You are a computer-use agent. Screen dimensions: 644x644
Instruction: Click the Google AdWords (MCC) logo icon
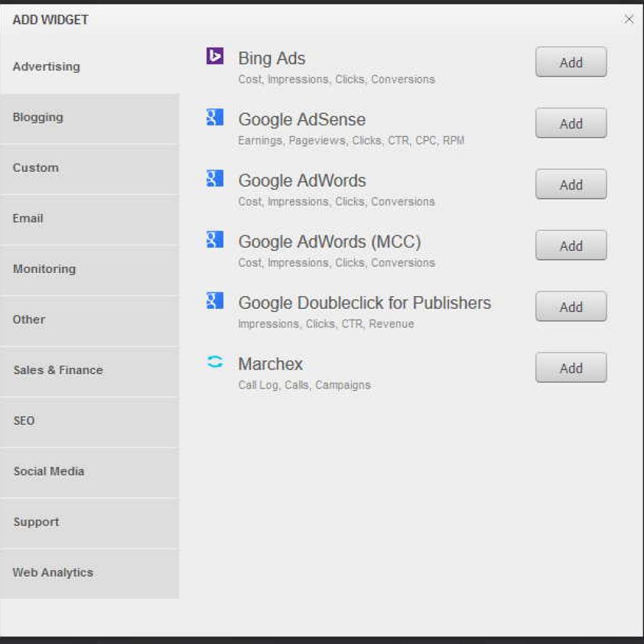coord(215,239)
